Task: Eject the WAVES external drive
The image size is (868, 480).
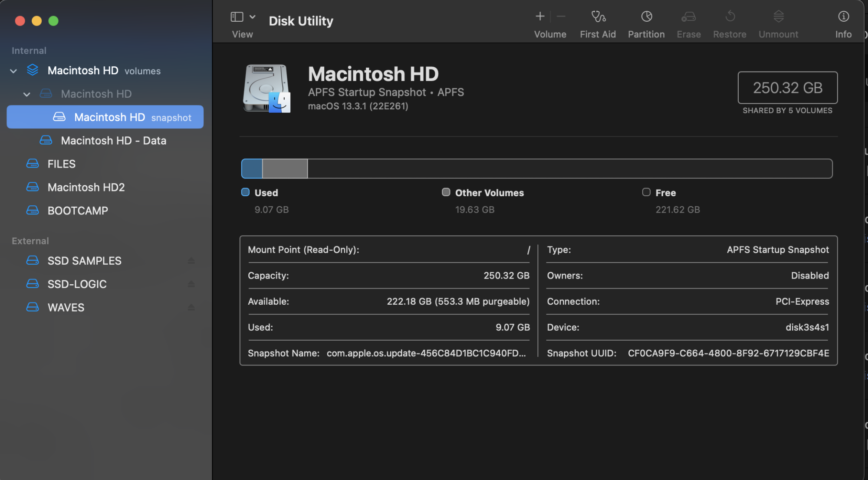Action: (191, 308)
